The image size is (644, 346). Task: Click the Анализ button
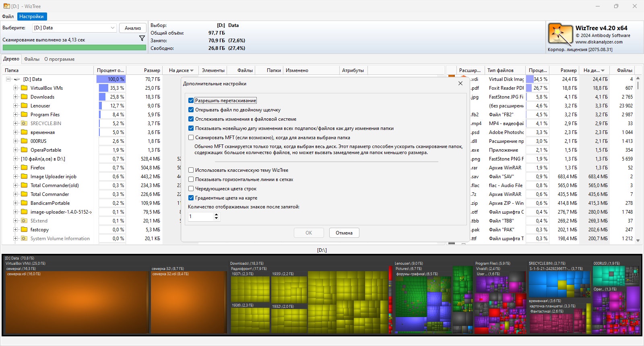click(133, 28)
